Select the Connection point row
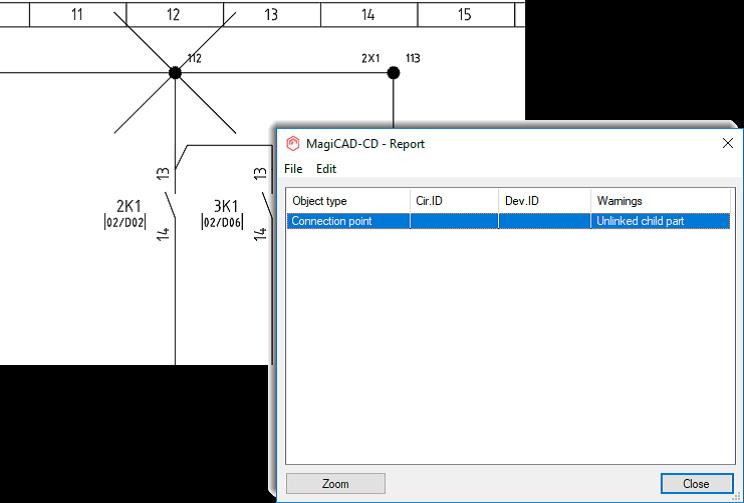744x503 pixels. coord(508,221)
